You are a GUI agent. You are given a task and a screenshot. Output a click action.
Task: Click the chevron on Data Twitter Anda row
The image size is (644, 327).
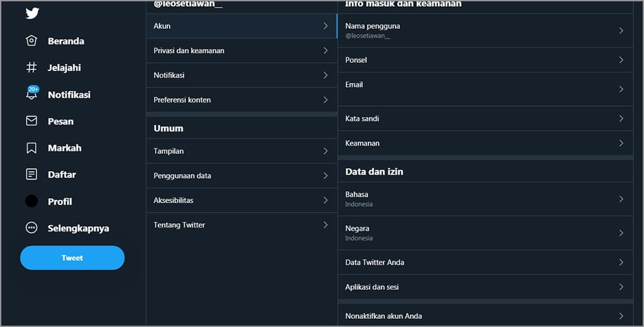(x=621, y=262)
